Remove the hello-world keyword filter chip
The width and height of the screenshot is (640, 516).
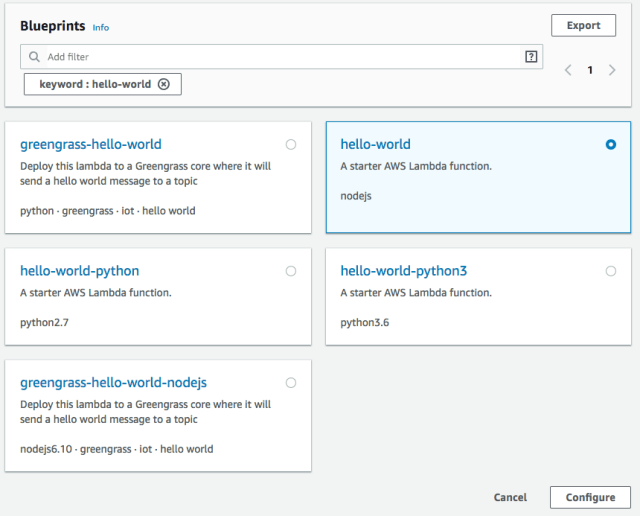coord(164,85)
